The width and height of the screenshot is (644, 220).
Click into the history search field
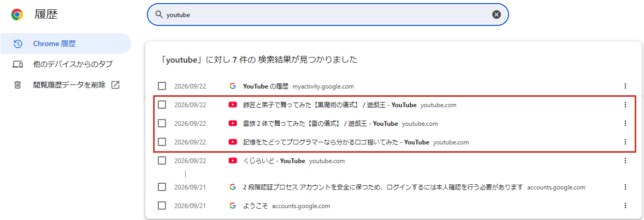coord(328,14)
